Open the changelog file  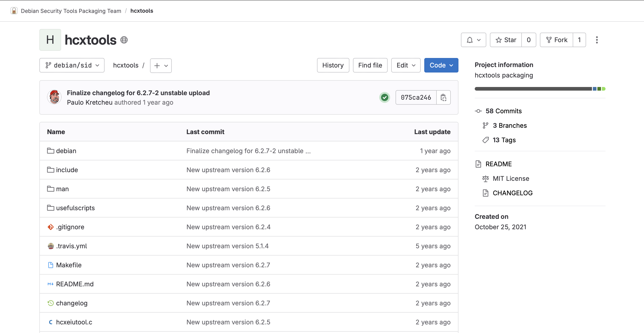coord(72,303)
